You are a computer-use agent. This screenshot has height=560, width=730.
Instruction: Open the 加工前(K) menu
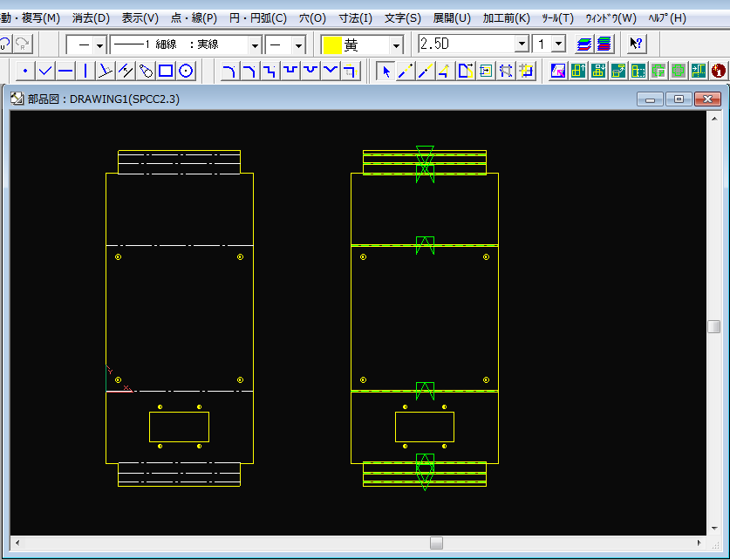point(506,18)
